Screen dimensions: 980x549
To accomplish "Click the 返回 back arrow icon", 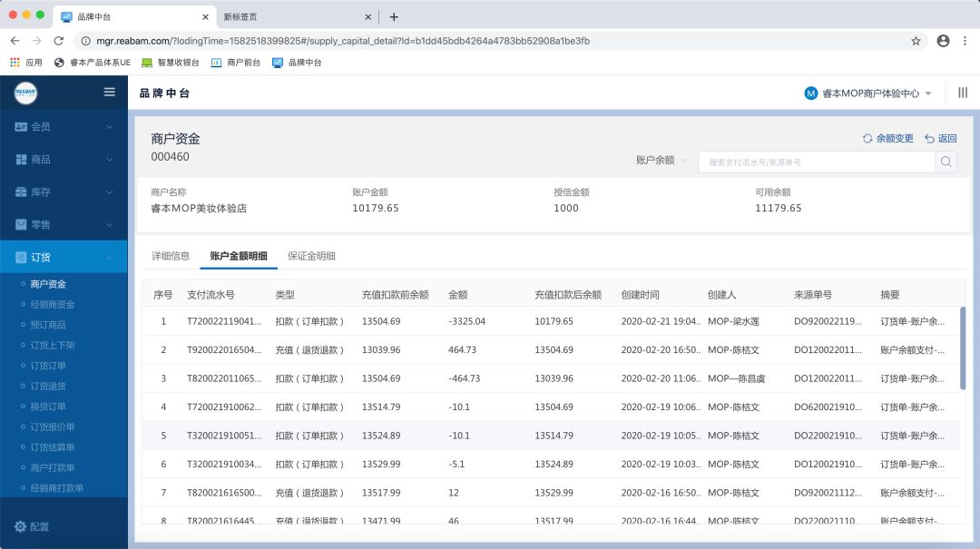I will (x=929, y=138).
